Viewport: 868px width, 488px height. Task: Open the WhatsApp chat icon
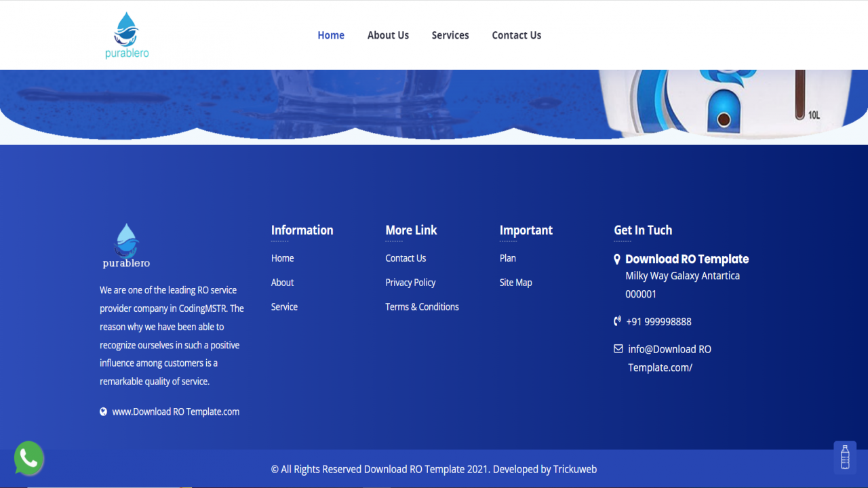28,459
